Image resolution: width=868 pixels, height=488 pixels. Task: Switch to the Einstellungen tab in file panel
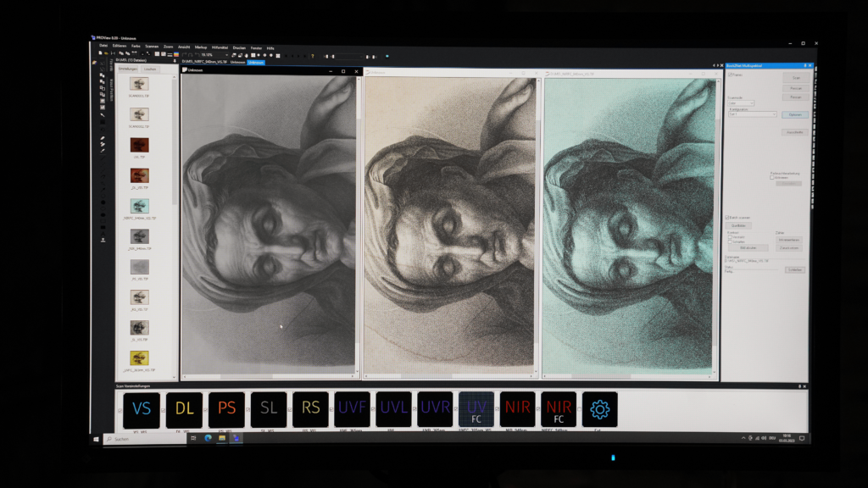pos(128,69)
